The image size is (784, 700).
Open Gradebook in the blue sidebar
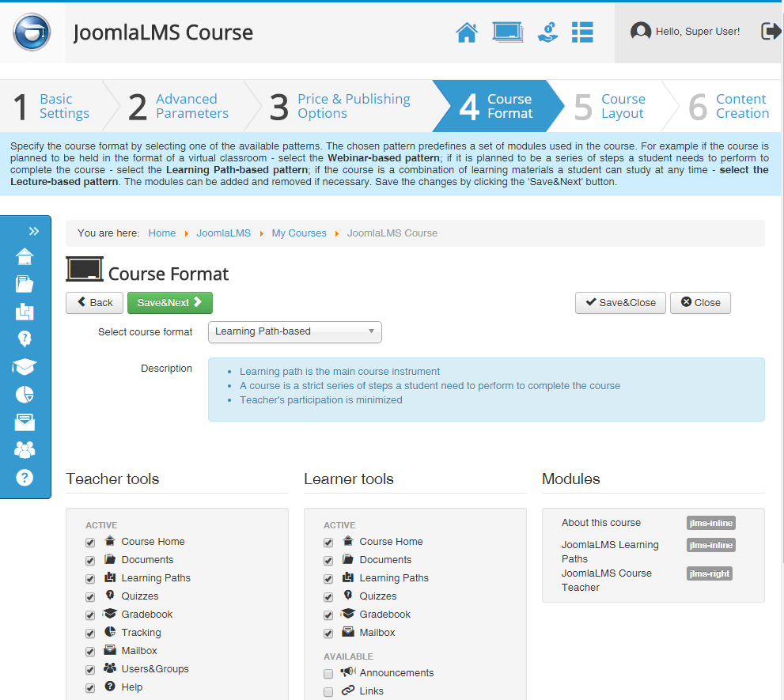[25, 366]
